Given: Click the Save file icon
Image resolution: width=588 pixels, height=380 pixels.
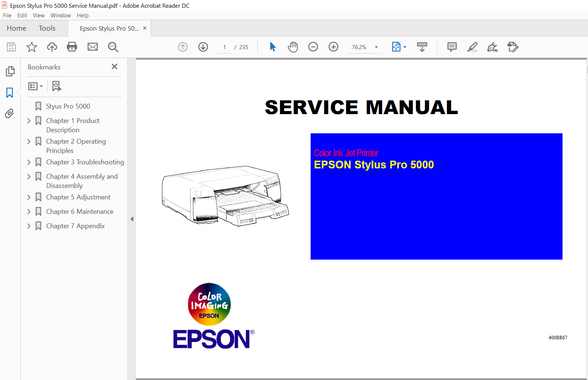Looking at the screenshot, I should coord(11,47).
